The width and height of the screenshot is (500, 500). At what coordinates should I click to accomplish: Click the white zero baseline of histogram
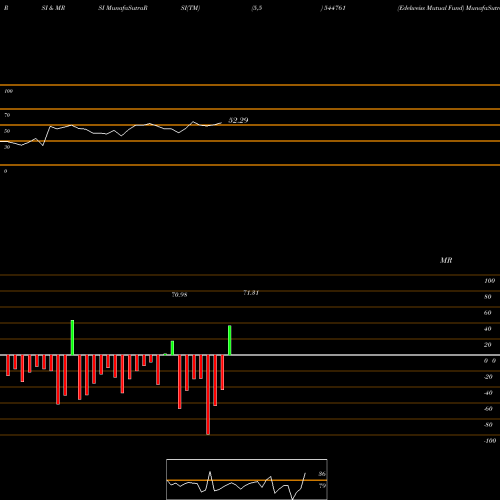click(250, 355)
